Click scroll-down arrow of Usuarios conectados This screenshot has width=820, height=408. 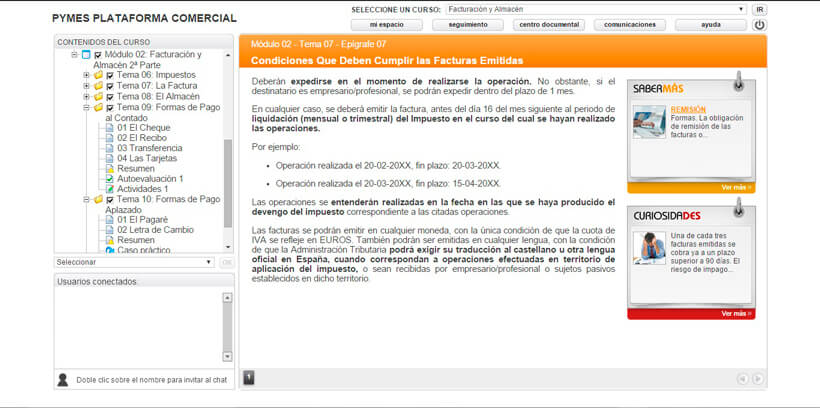pos(227,356)
